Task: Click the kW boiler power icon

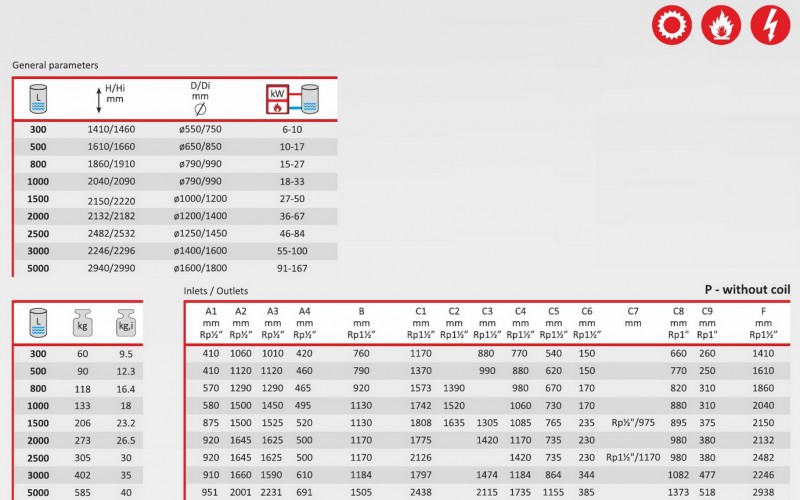Action: (x=290, y=99)
